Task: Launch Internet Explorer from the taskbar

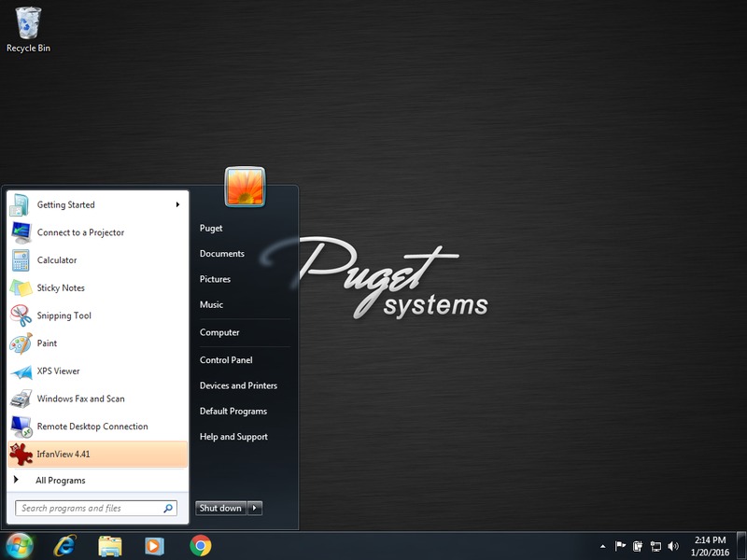Action: pyautogui.click(x=64, y=546)
